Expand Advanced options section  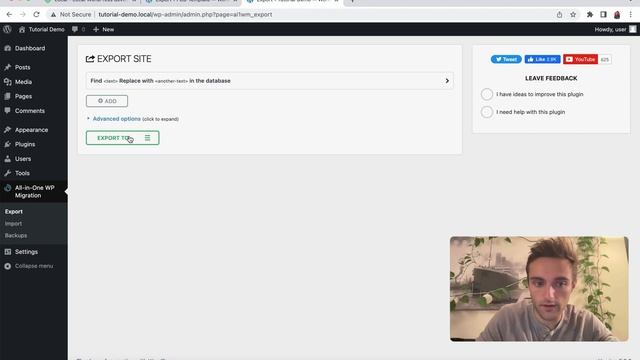coord(117,119)
